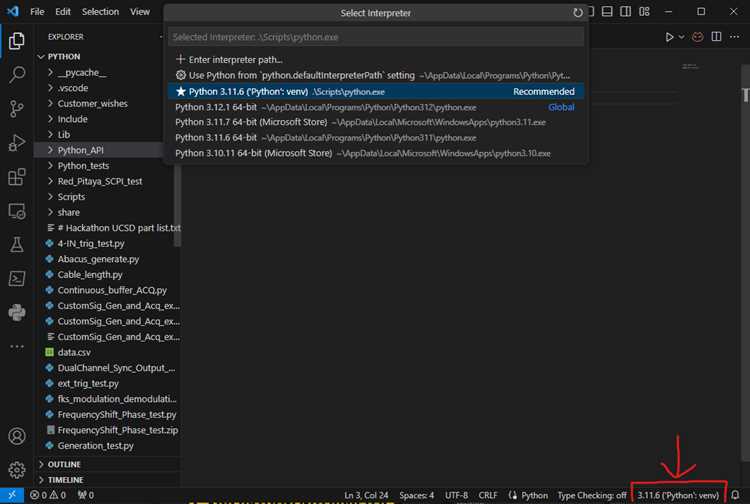Viewport: 750px width, 504px height.
Task: Select Python 3.10.11 Microsoft Store interpreter
Action: 376,153
